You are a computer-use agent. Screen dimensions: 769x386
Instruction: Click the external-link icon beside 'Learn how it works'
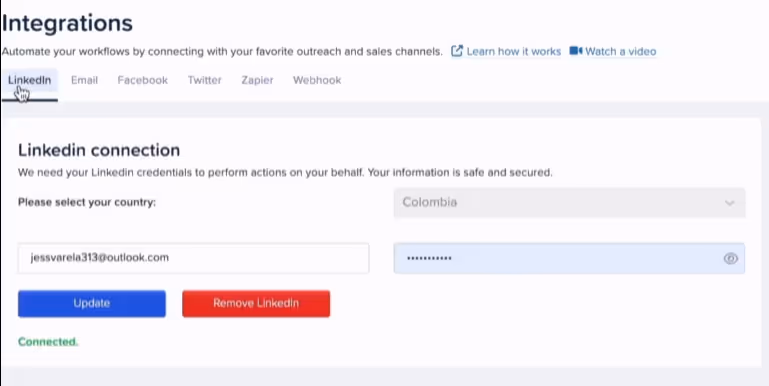pos(457,51)
